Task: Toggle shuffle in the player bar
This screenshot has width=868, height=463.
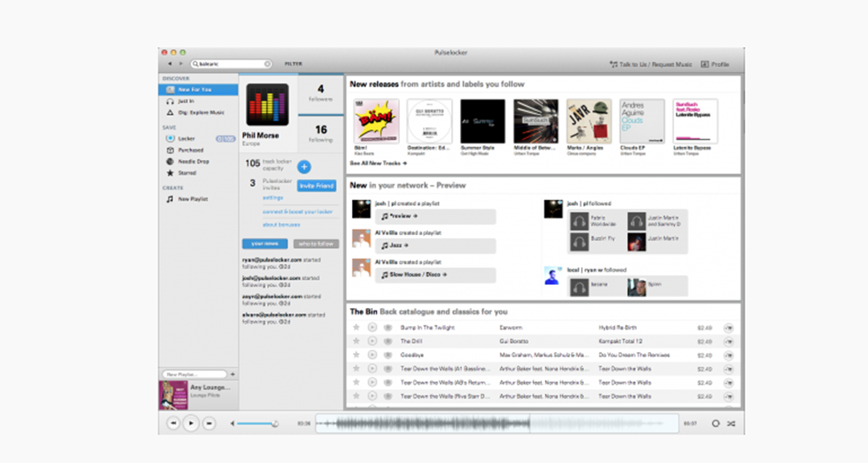Action: pos(730,423)
